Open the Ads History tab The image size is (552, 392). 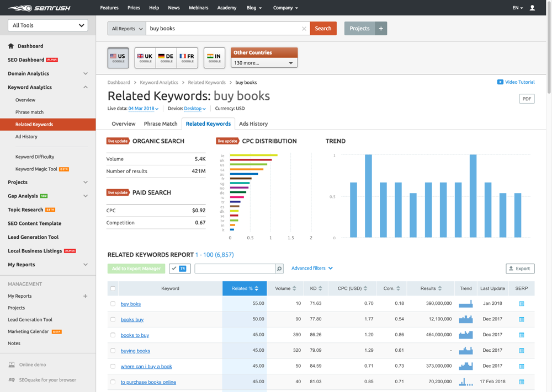(253, 124)
